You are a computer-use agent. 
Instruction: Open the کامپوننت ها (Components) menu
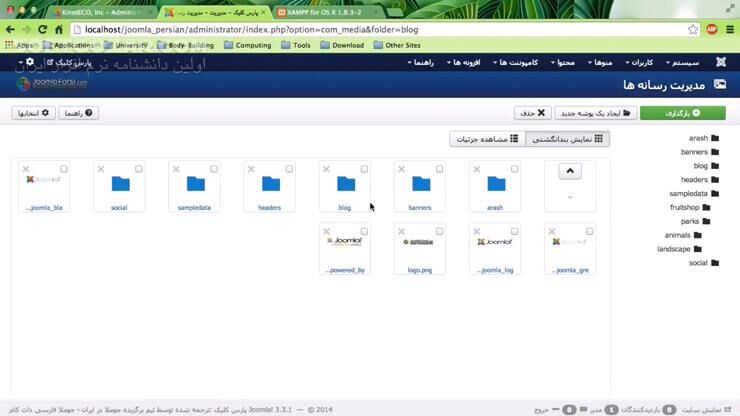pyautogui.click(x=514, y=62)
